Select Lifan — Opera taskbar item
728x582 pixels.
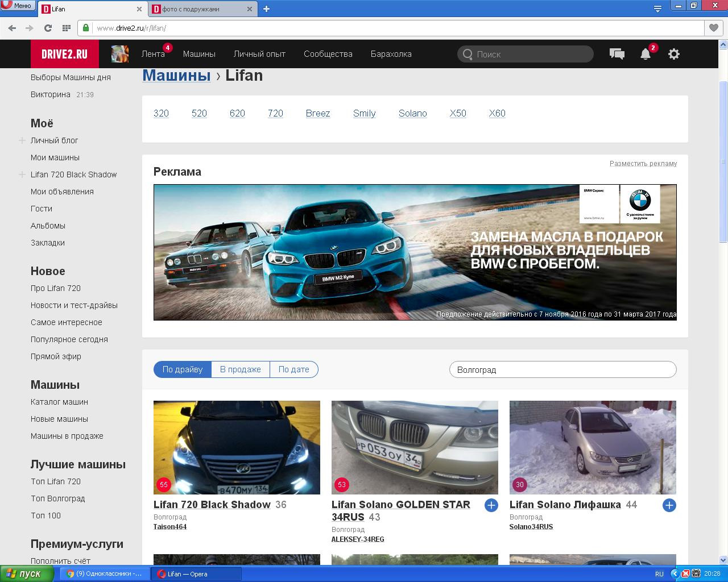(197, 574)
